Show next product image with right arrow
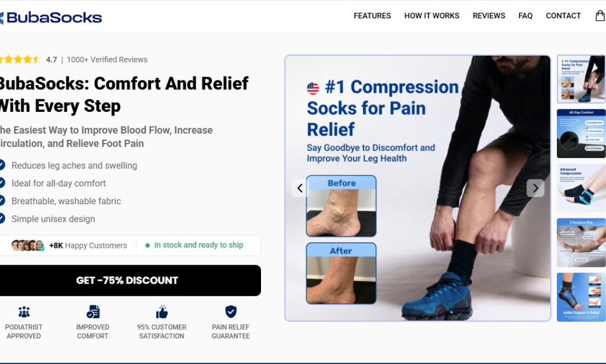The height and width of the screenshot is (364, 606). point(535,188)
